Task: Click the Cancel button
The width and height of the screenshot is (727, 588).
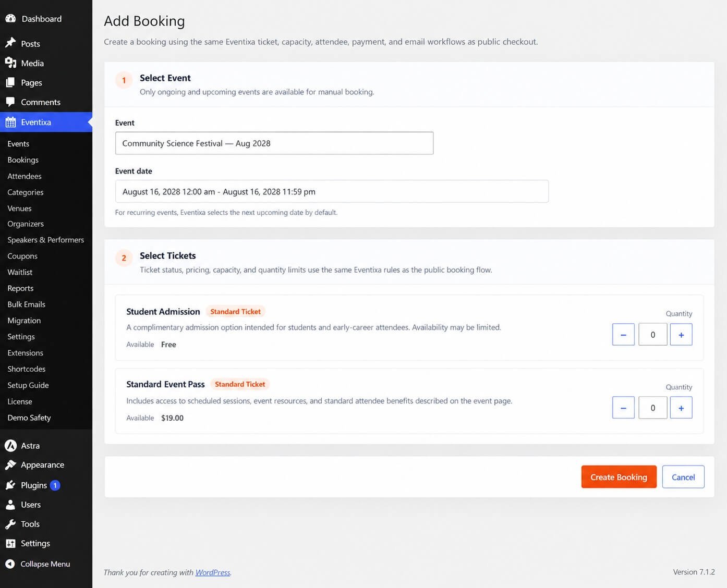Action: click(x=683, y=477)
